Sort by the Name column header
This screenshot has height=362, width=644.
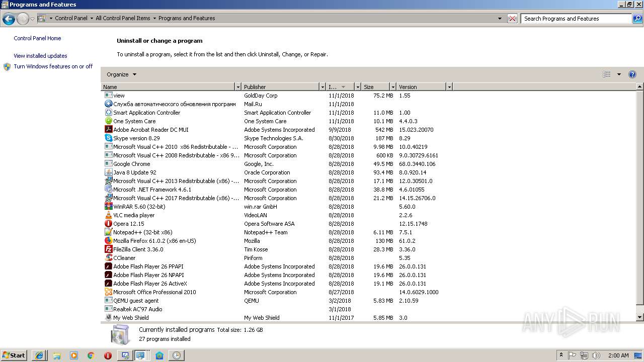[x=168, y=87]
